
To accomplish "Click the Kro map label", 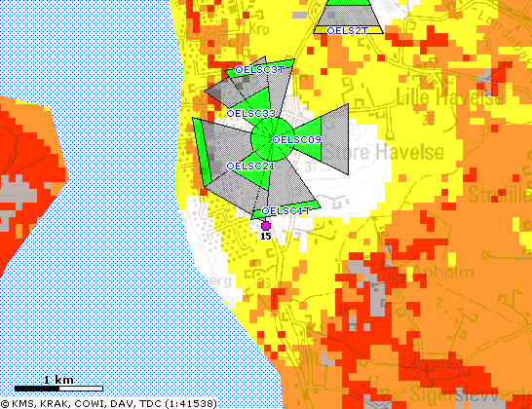I will pyautogui.click(x=259, y=29).
